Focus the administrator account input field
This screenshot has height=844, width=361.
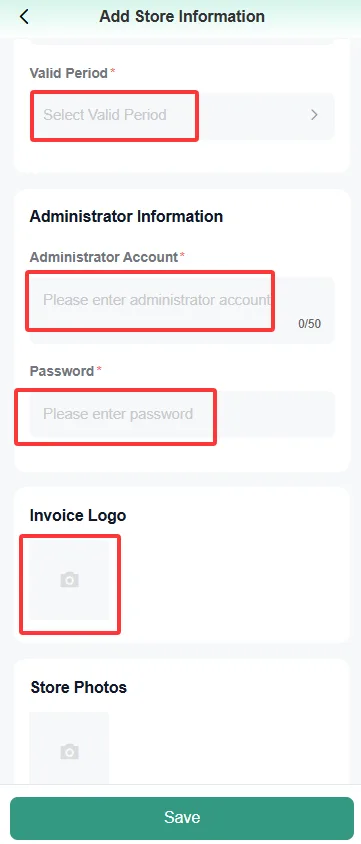pos(182,310)
